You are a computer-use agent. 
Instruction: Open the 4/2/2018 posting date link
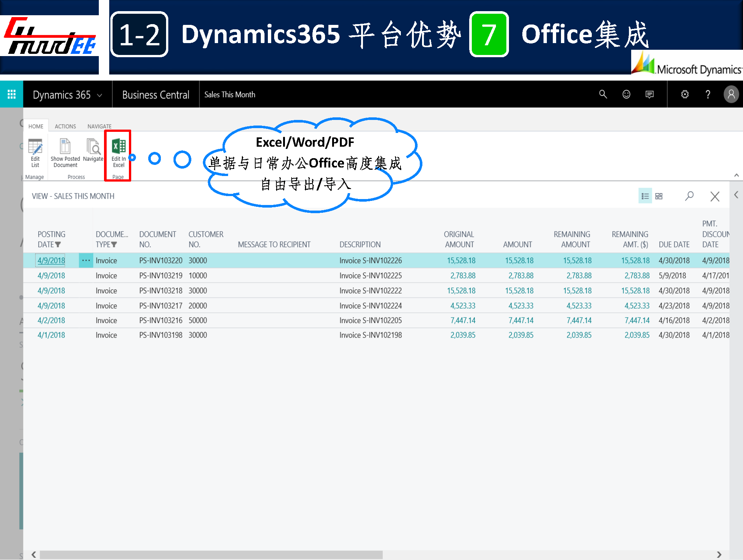tap(51, 320)
